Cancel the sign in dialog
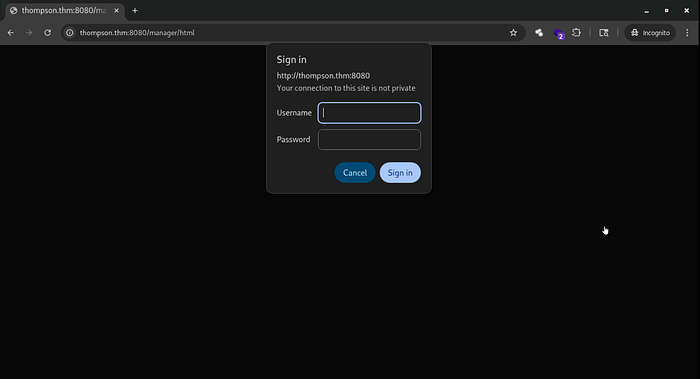This screenshot has height=379, width=700. (355, 173)
